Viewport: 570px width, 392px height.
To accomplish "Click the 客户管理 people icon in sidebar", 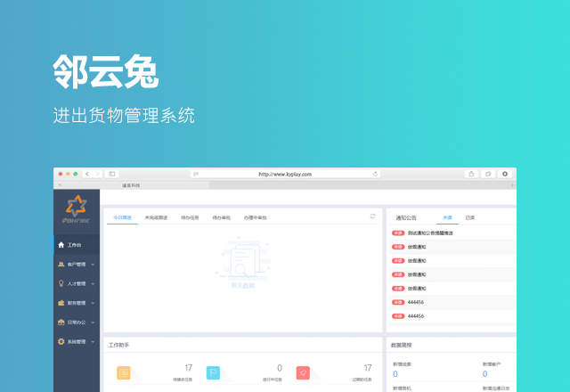I will tap(61, 265).
